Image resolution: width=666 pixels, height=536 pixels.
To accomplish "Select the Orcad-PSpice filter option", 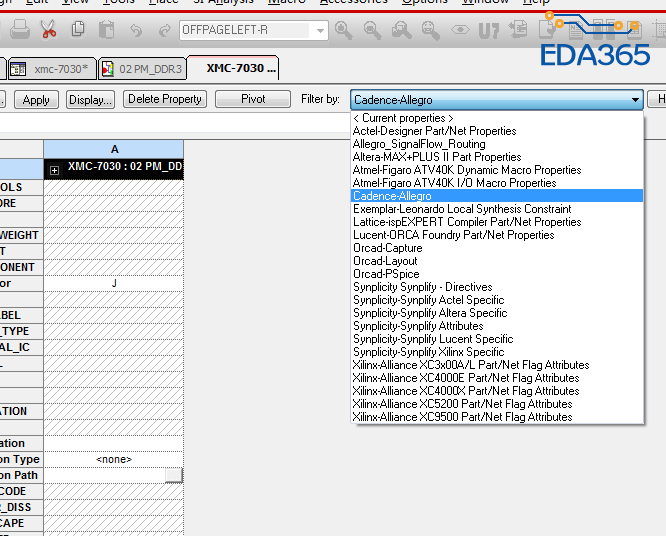I will pos(497,274).
